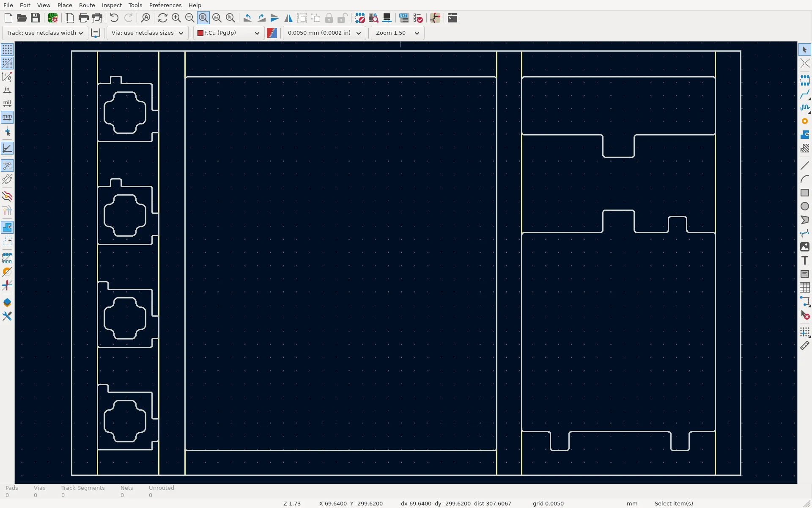The width and height of the screenshot is (812, 508).
Task: Switch units to mils
Action: point(7,104)
